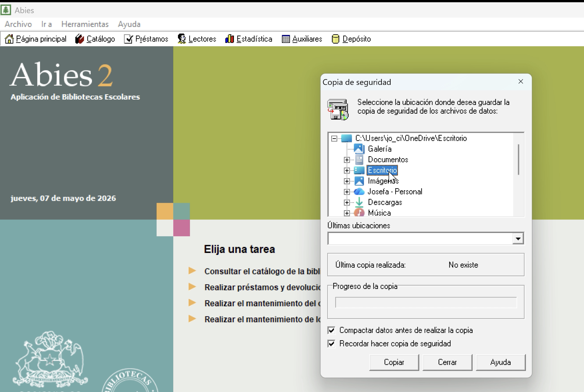Click the Galería folder icon
This screenshot has height=392, width=584.
tap(359, 149)
